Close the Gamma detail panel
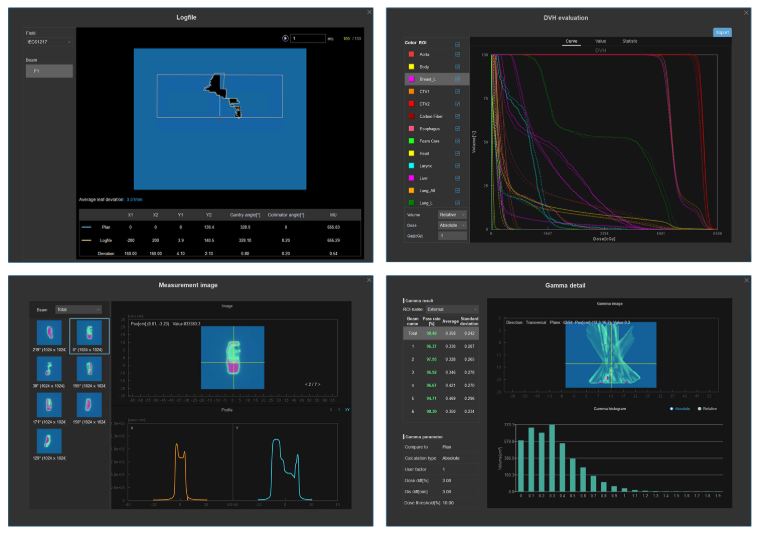Viewport: 759px width, 533px height. (747, 281)
